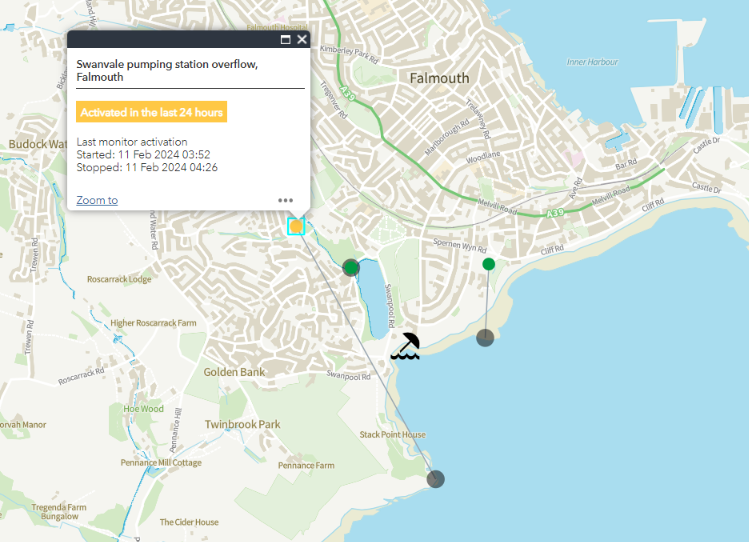This screenshot has width=749, height=542.
Task: Click the Pennance Mill Cottage label
Action: coord(161,462)
